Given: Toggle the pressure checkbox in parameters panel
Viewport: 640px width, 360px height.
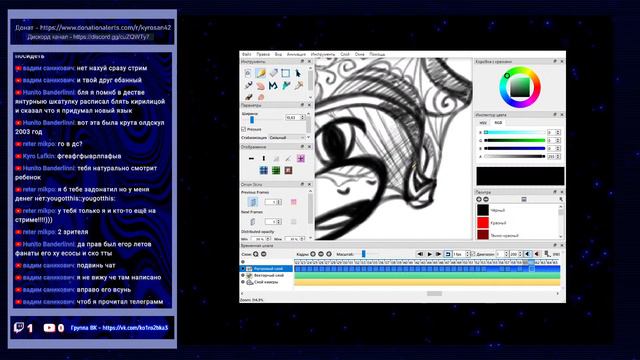Looking at the screenshot, I should 244,129.
